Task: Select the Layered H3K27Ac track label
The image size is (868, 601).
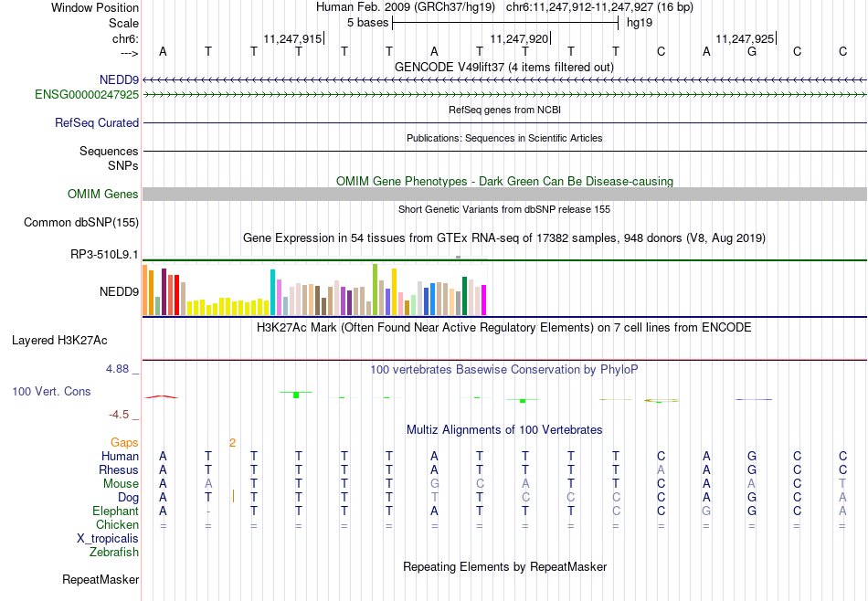Action: click(x=59, y=341)
